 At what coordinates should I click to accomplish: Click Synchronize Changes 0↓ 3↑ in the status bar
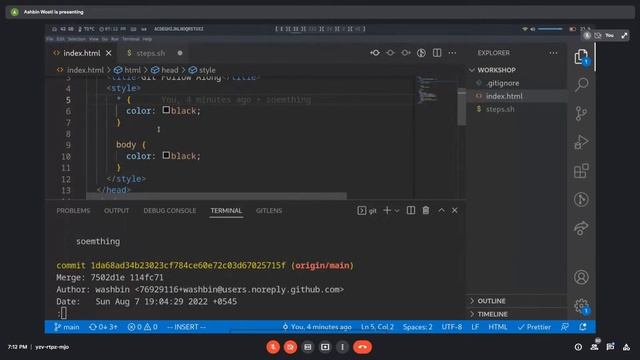(103, 327)
